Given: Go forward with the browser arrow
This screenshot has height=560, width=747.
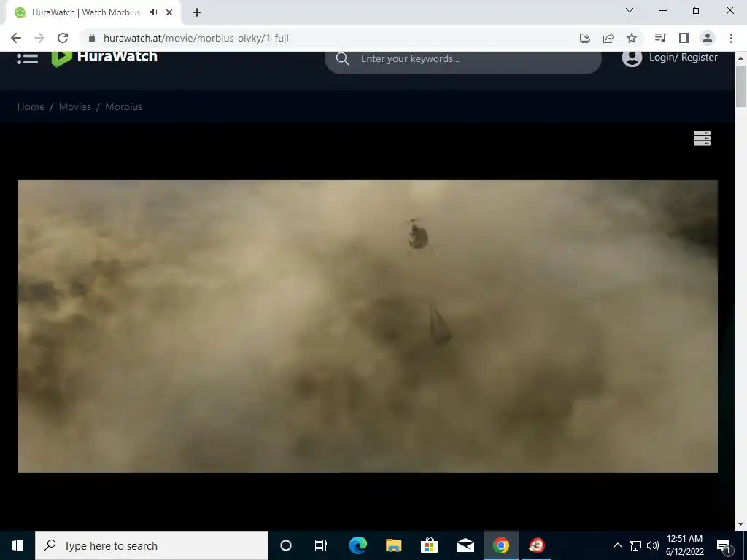Looking at the screenshot, I should tap(39, 38).
